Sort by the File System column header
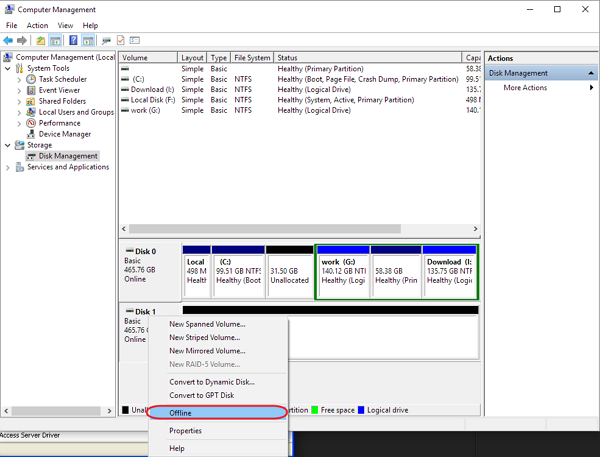600x457 pixels. 251,58
